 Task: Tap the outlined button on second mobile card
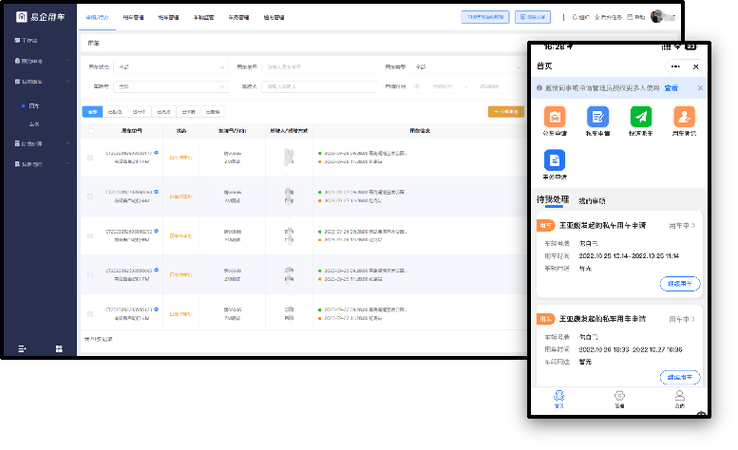click(x=680, y=377)
